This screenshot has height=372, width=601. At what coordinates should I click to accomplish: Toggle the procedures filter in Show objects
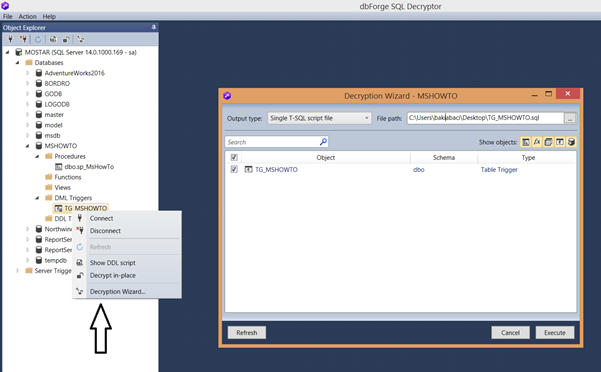click(526, 142)
